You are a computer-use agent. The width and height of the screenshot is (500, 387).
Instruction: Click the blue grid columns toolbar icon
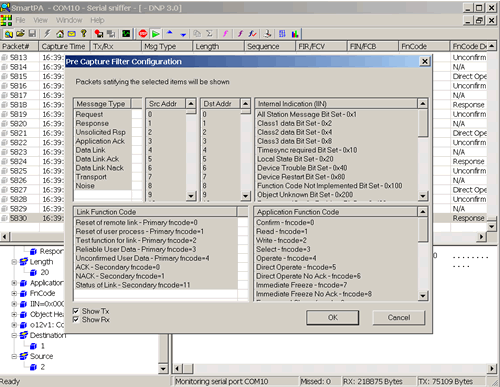pyautogui.click(x=282, y=34)
